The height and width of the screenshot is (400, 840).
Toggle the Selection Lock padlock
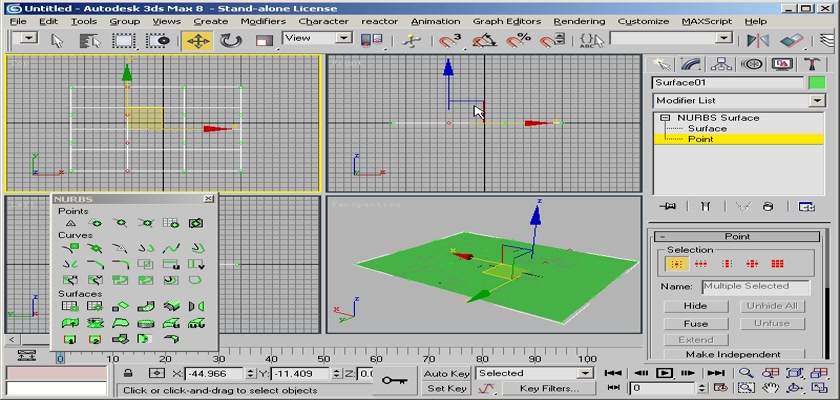[x=128, y=373]
